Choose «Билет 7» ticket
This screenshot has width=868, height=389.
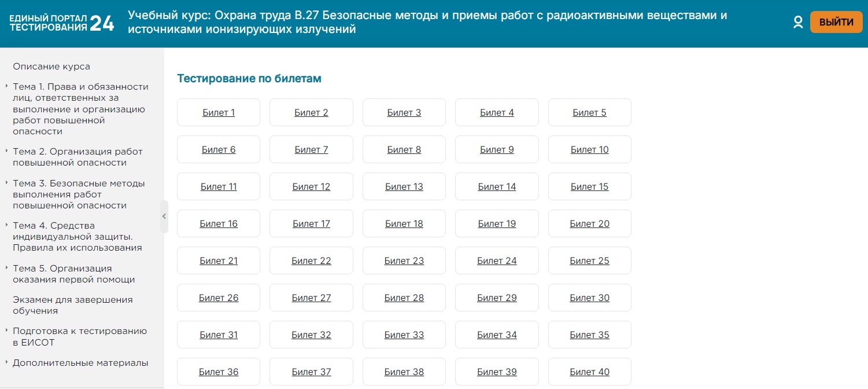[311, 150]
